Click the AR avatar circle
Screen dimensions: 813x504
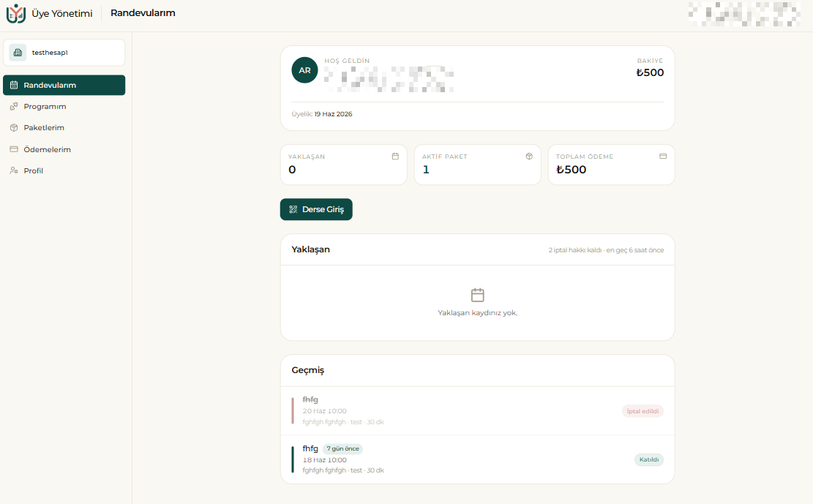(305, 70)
